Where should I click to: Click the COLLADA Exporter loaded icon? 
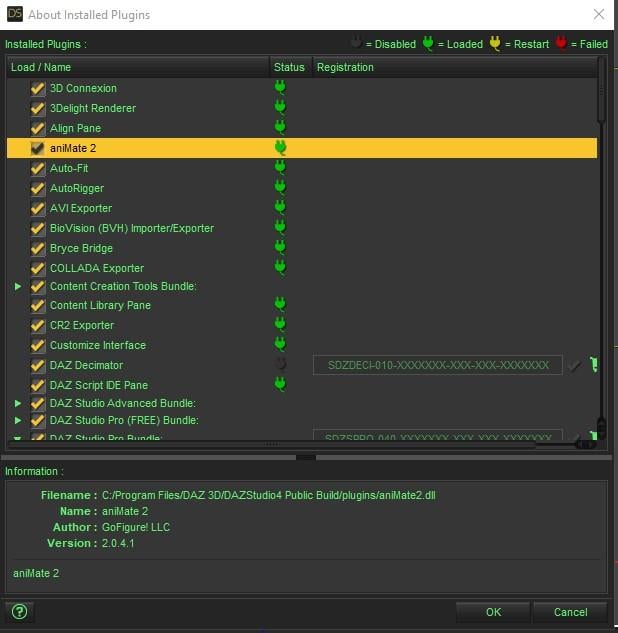280,267
